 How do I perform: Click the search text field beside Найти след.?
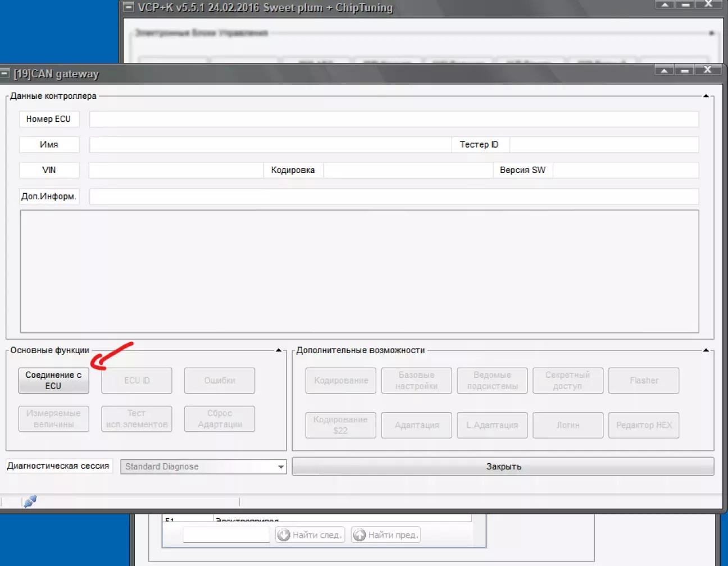pos(226,535)
